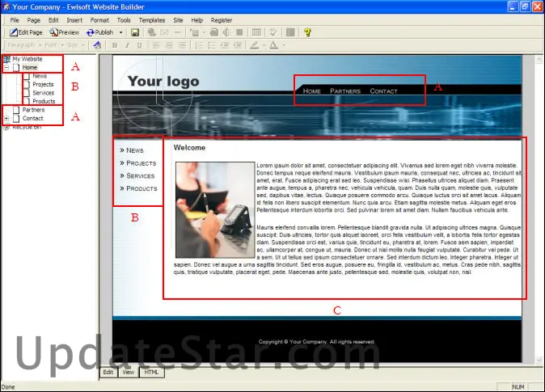Align text right

click(x=181, y=45)
